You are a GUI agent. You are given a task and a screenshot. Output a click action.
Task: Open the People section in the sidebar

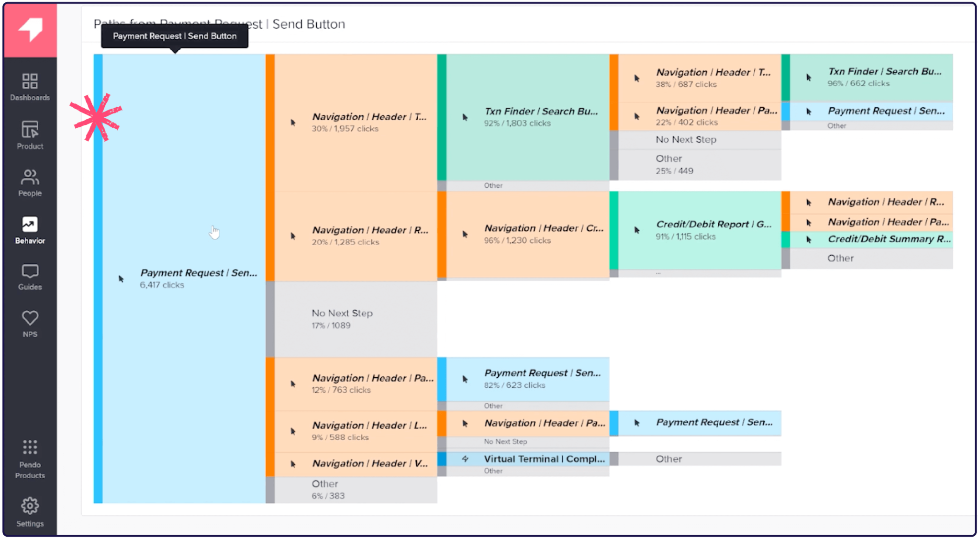[30, 182]
